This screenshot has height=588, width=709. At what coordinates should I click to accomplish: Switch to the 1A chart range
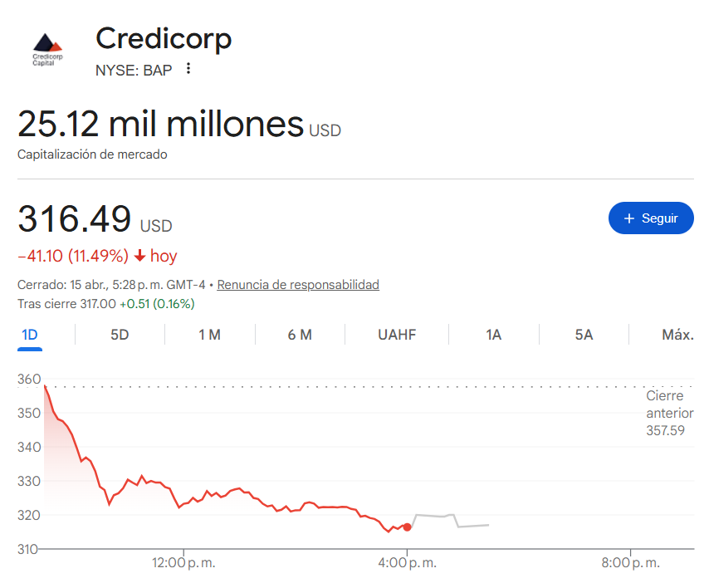[494, 335]
